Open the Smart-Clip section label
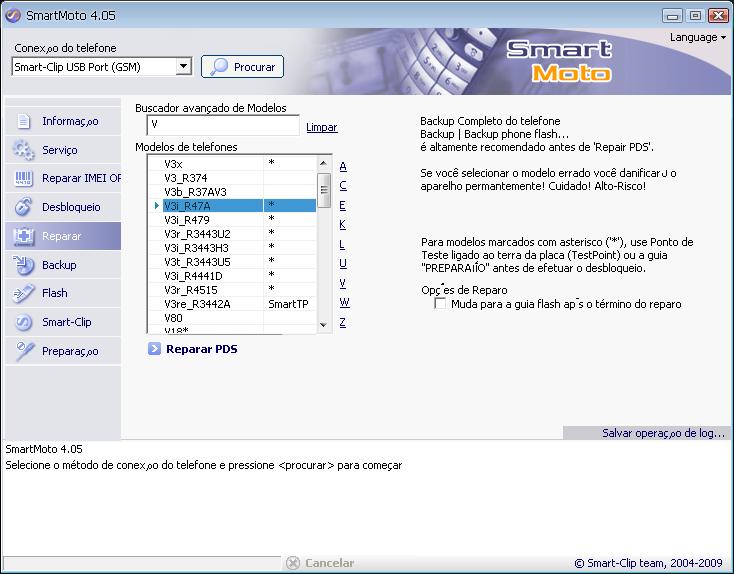734x574 pixels. point(67,322)
